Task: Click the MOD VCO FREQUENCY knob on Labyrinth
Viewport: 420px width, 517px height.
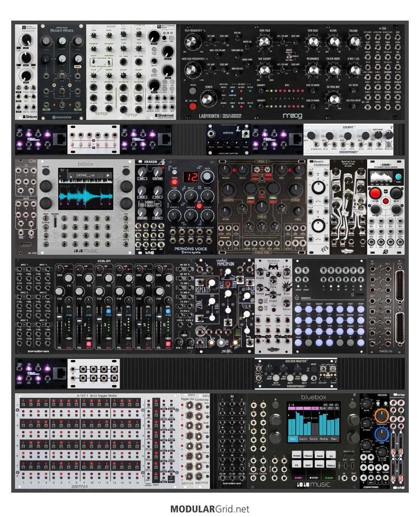Action: [x=191, y=70]
